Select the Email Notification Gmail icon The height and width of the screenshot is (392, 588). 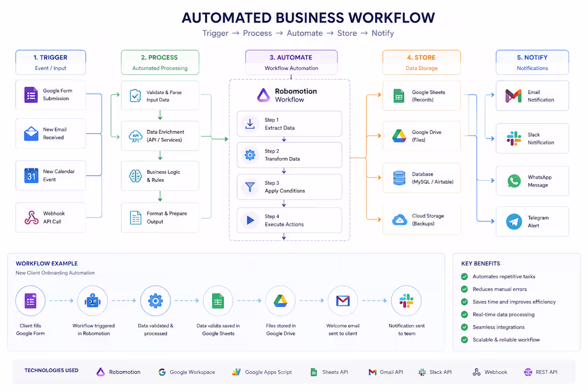[x=513, y=96]
